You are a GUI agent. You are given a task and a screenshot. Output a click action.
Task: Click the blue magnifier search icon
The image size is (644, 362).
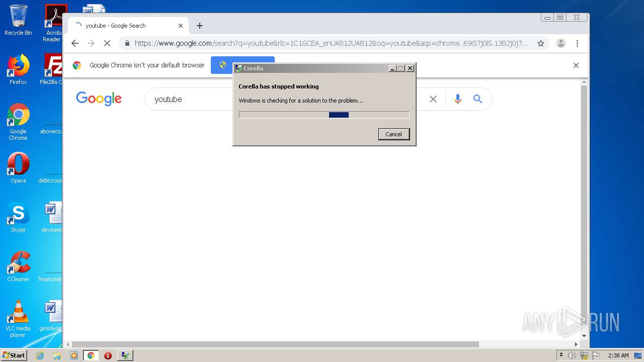tap(477, 99)
